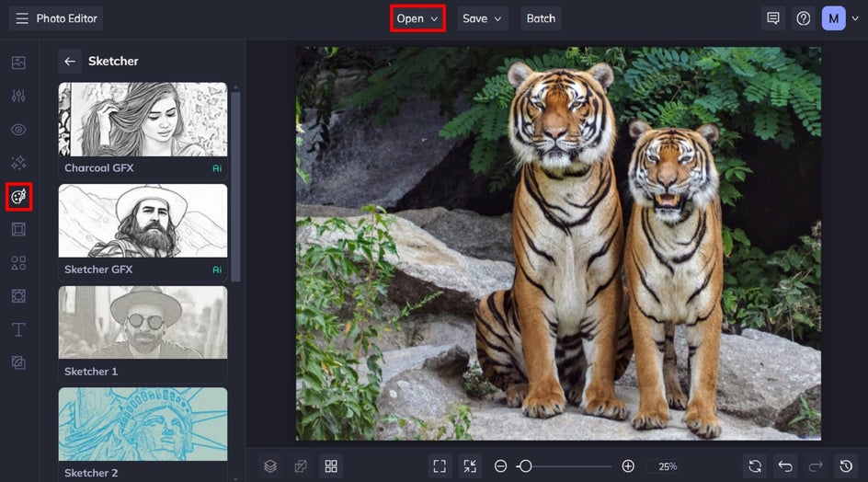This screenshot has height=482, width=868.
Task: Open the edit history icon
Action: click(x=846, y=466)
